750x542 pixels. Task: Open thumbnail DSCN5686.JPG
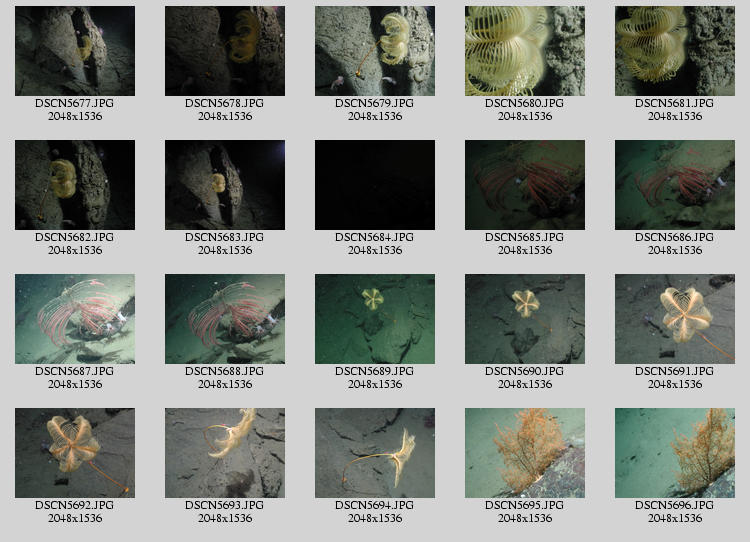click(675, 185)
